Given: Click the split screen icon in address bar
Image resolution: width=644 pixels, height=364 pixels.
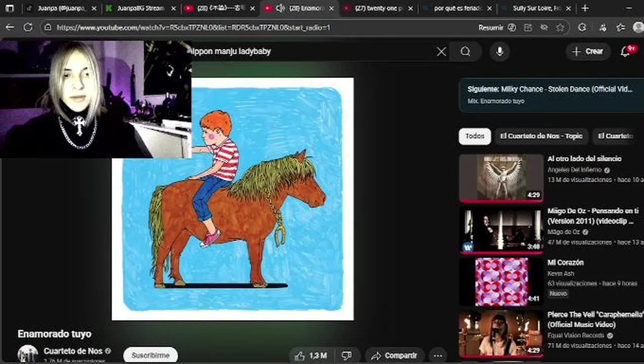Looking at the screenshot, I should coord(528,27).
